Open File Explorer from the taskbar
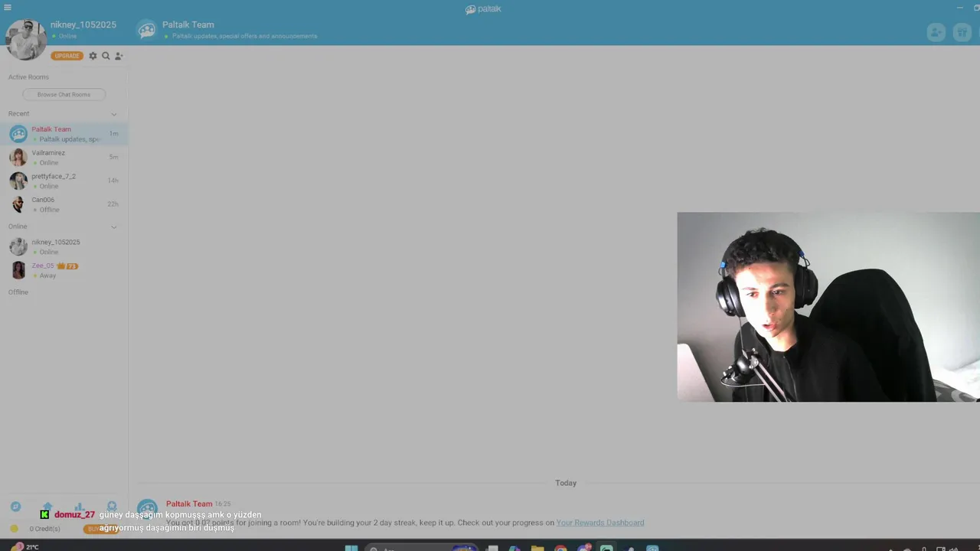This screenshot has height=551, width=980. click(x=537, y=548)
